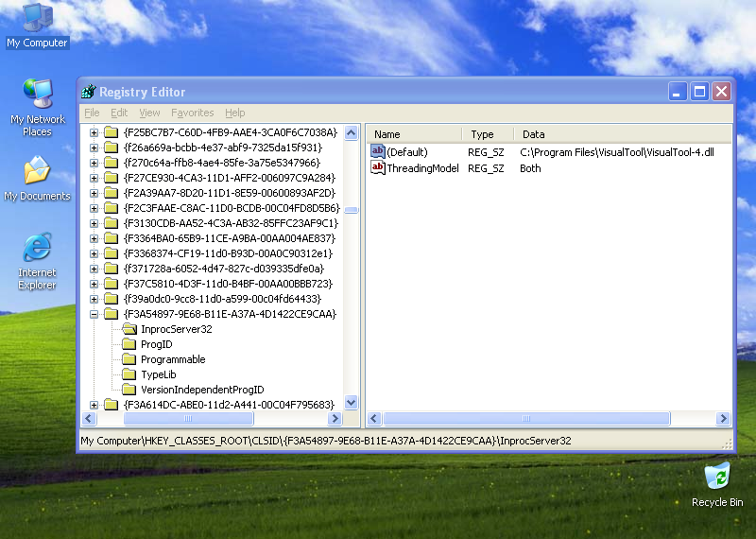Open My Network Places desktop icon

point(37,108)
